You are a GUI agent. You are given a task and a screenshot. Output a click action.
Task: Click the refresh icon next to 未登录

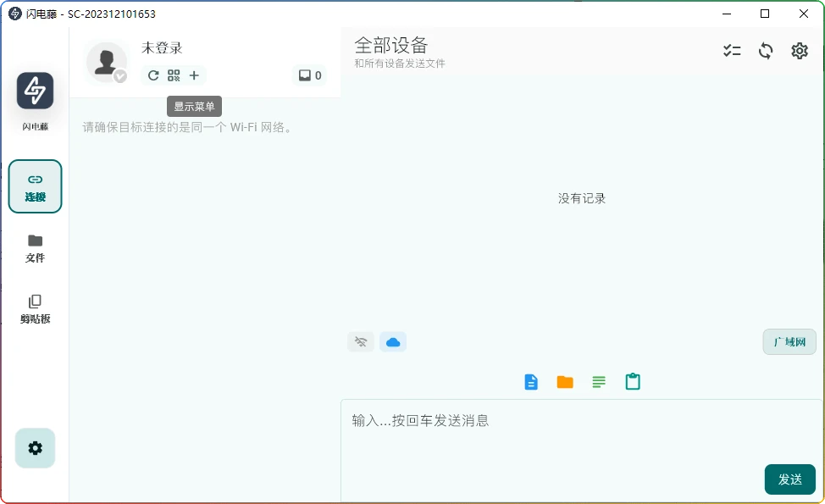152,75
